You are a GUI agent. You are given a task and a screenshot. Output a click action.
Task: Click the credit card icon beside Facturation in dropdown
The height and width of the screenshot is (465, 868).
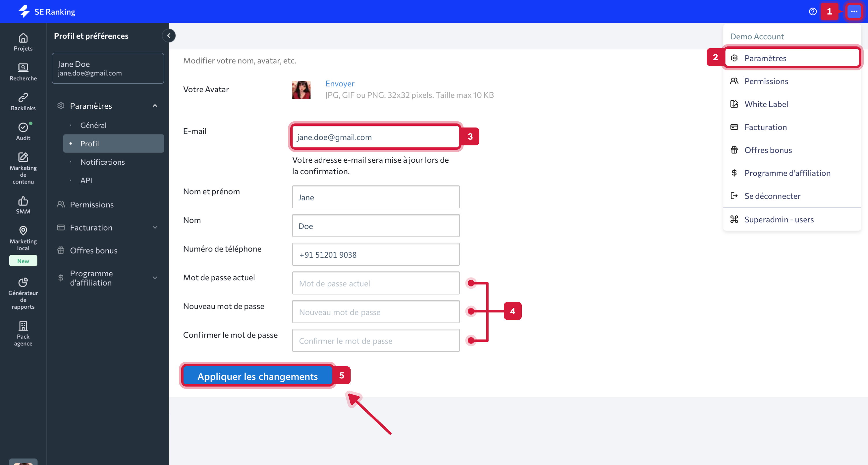point(734,127)
